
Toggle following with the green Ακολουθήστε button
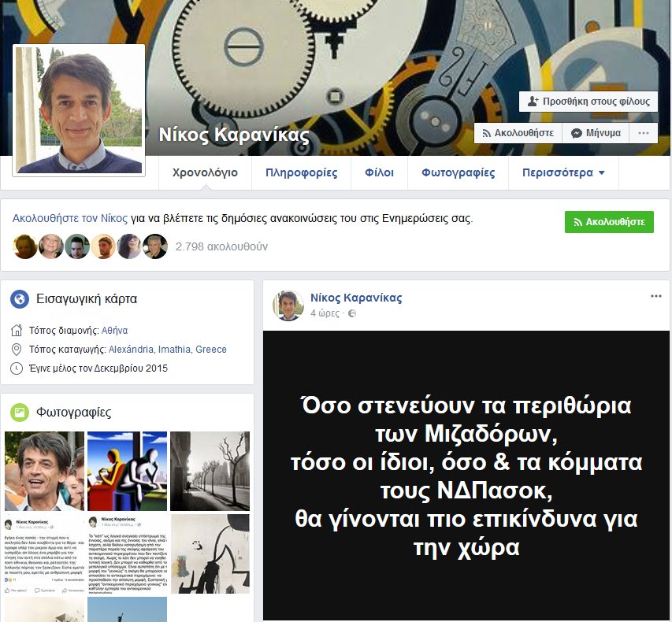[608, 222]
